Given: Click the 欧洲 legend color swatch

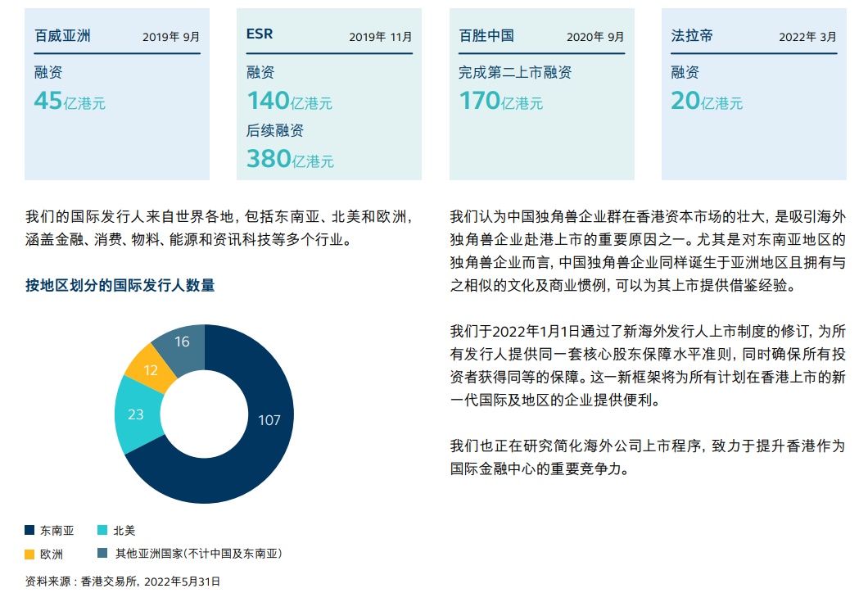Looking at the screenshot, I should [30, 554].
